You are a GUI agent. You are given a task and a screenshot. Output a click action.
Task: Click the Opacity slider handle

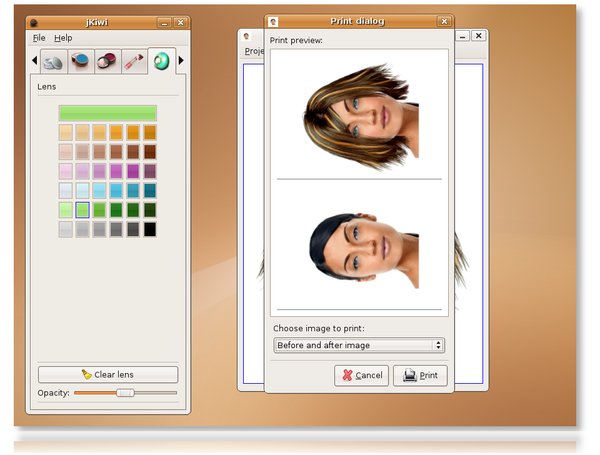click(x=126, y=393)
